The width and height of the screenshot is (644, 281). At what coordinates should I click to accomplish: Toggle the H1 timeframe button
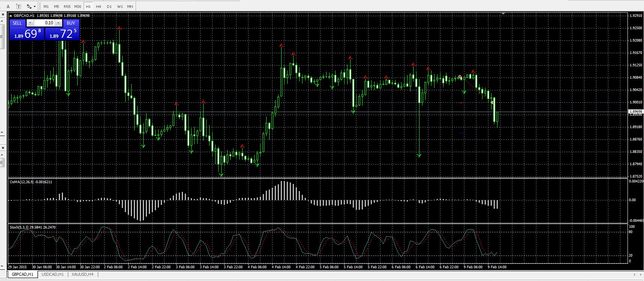click(88, 6)
